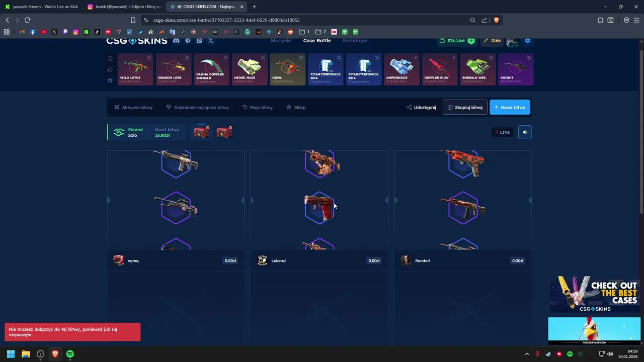644x362 pixels.
Task: Dismiss the red battle-already-started notification
Action: [x=72, y=332]
